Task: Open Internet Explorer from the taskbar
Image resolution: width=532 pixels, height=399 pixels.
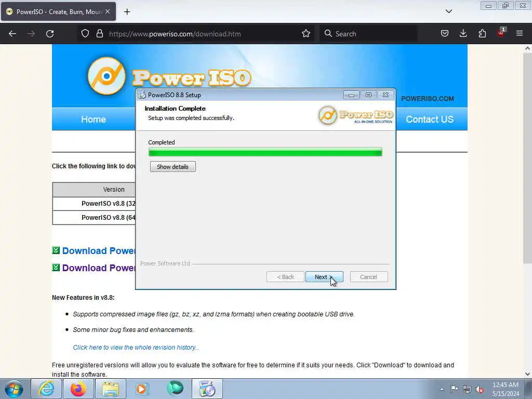Action: tap(46, 389)
